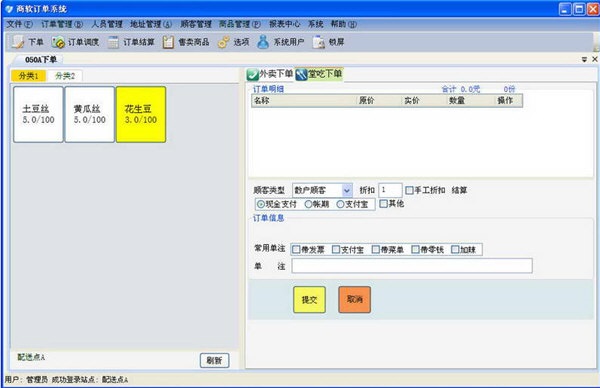This screenshot has height=388, width=600.
Task: Add the yellow 花生豆 product card
Action: coord(141,114)
